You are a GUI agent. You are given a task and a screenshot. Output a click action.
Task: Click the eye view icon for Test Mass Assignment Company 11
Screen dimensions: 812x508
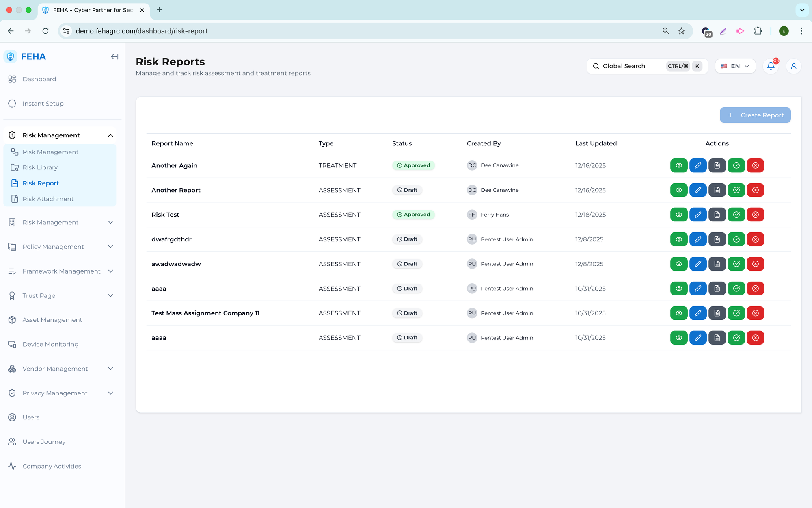pos(678,313)
